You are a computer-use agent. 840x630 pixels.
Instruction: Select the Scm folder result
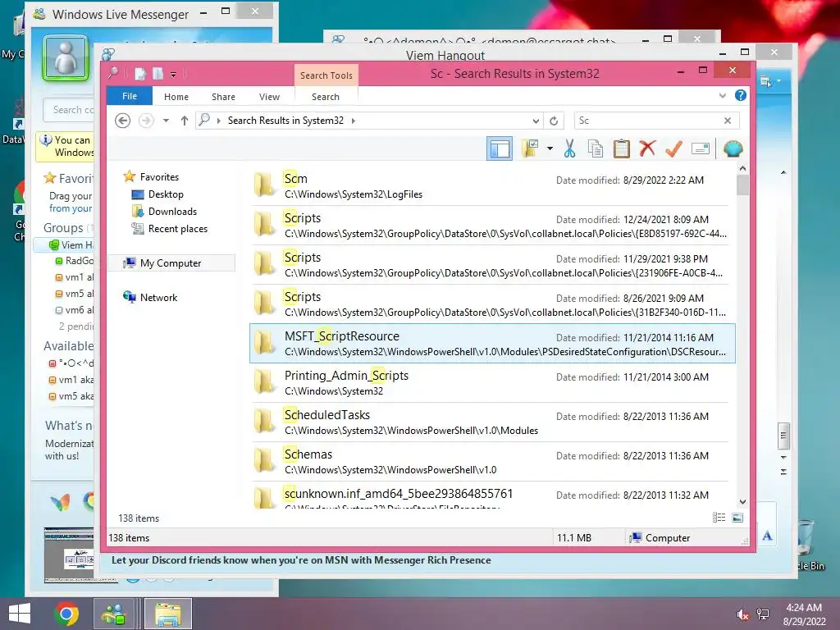click(x=491, y=186)
